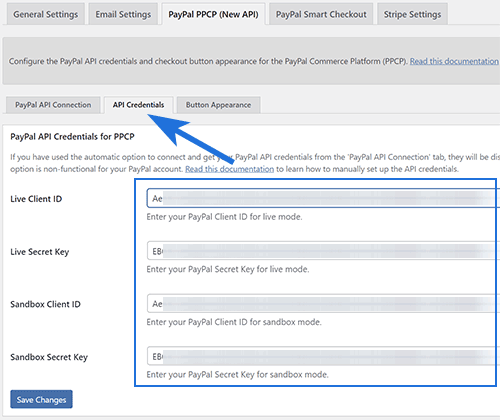Select hint 'Enter your PayPal Client ID for sandbox mode.'
The width and height of the screenshot is (500, 420).
click(x=234, y=322)
